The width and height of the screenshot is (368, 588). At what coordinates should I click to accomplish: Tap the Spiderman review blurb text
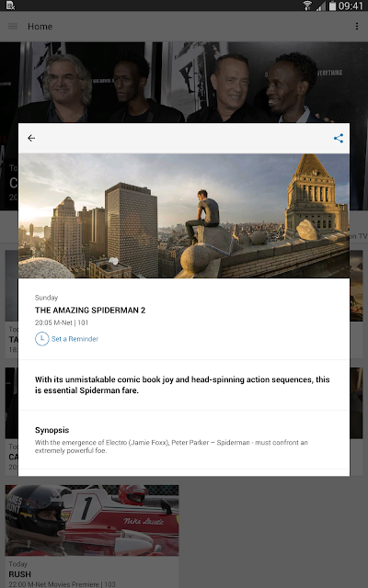click(x=182, y=385)
